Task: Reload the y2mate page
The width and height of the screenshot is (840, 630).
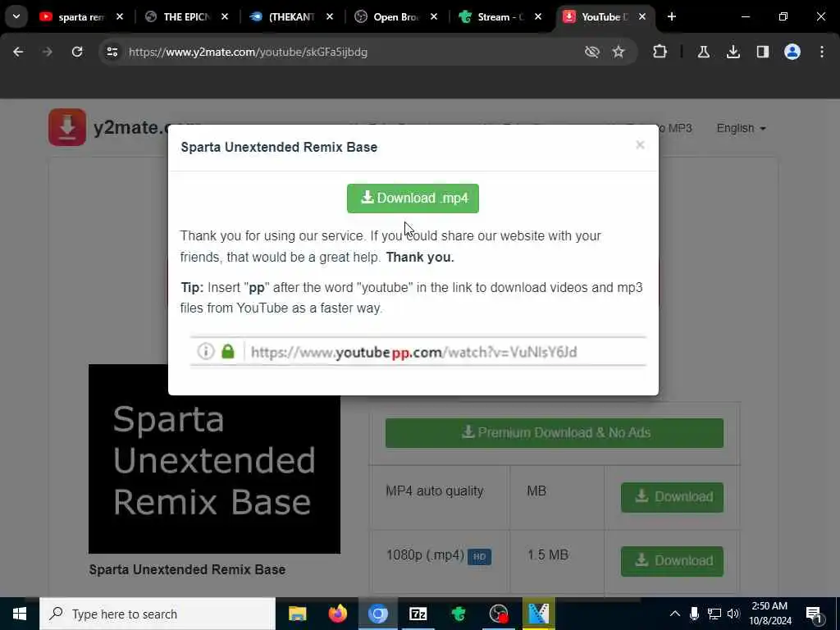Action: [x=77, y=52]
